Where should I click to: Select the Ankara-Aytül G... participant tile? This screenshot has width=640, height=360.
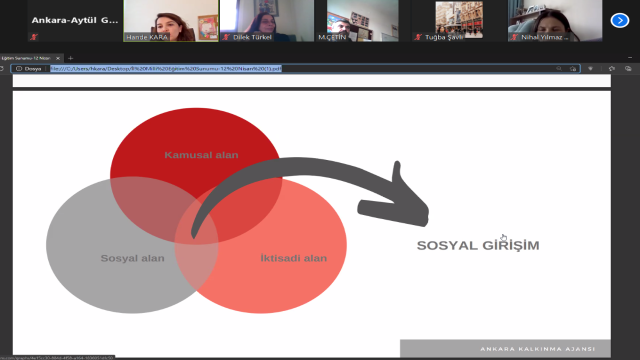(x=75, y=20)
